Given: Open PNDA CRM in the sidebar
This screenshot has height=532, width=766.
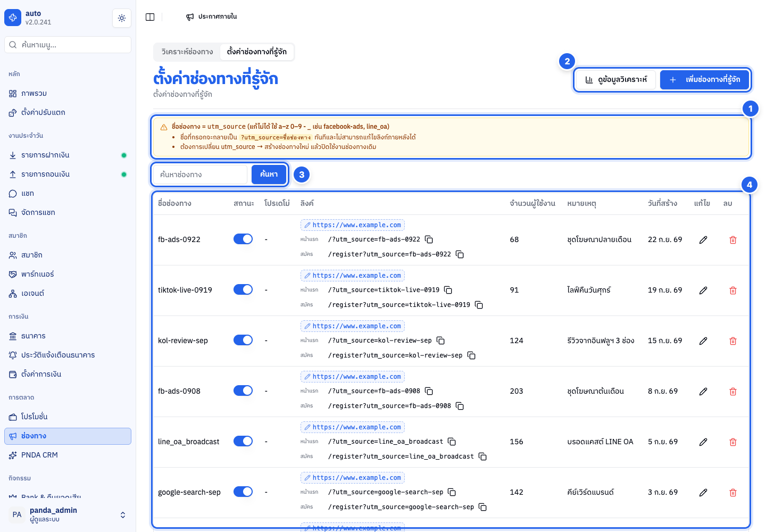Looking at the screenshot, I should pos(68,455).
